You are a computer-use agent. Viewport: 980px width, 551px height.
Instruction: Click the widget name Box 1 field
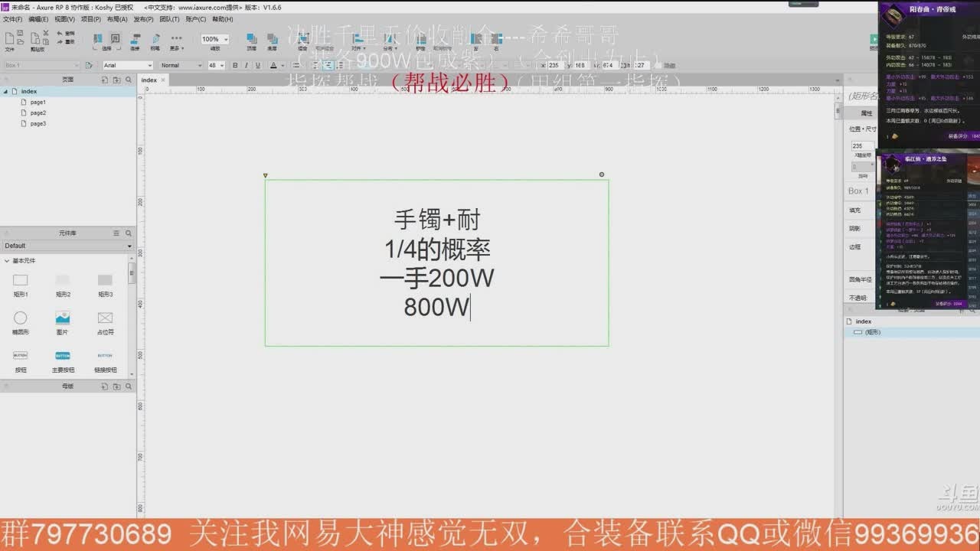[x=41, y=65]
